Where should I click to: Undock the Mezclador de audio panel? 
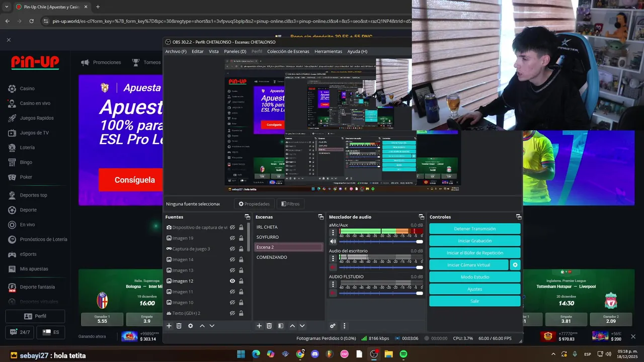point(422,217)
